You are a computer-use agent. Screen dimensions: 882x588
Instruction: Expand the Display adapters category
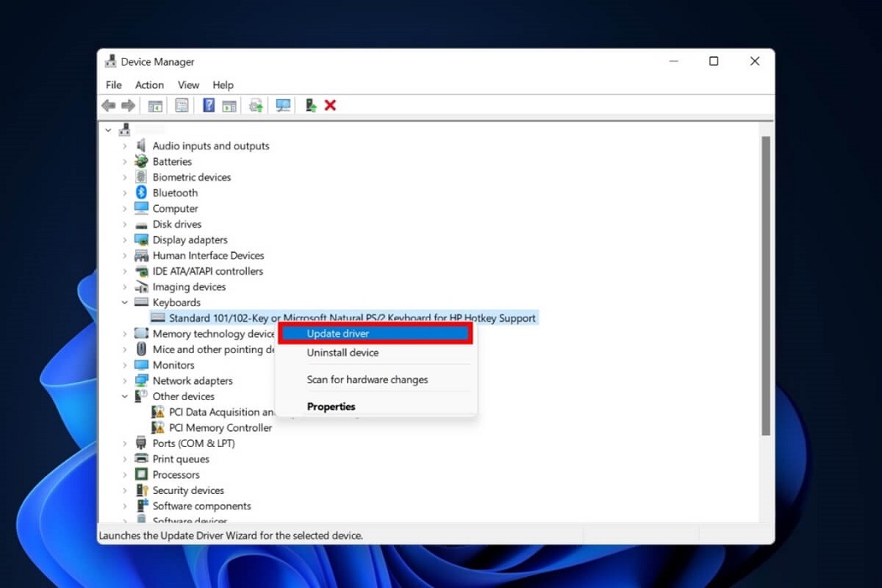click(x=123, y=239)
